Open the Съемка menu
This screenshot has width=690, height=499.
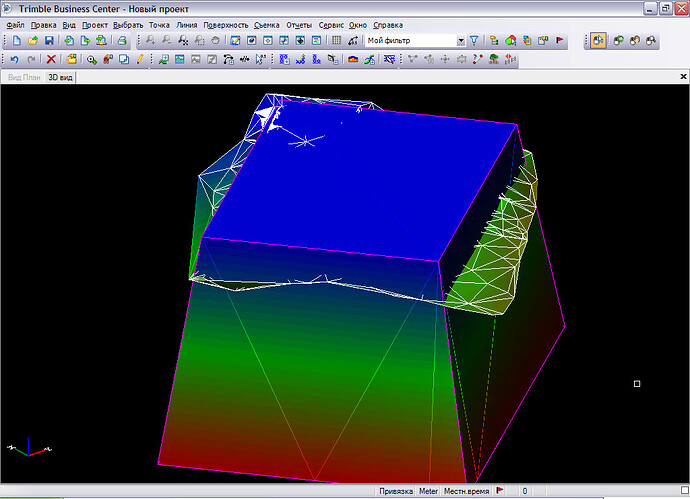[x=267, y=25]
